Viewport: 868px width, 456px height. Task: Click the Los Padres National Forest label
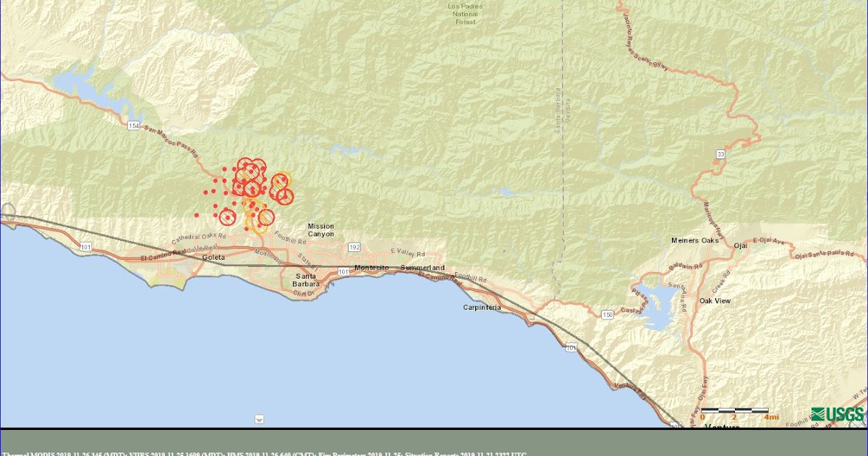point(465,14)
